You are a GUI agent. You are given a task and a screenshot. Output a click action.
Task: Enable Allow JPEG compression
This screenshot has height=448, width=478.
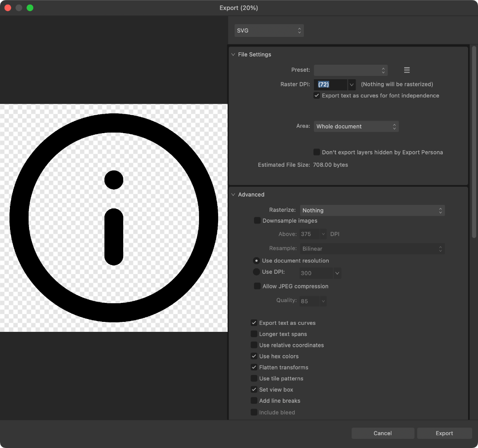click(257, 286)
